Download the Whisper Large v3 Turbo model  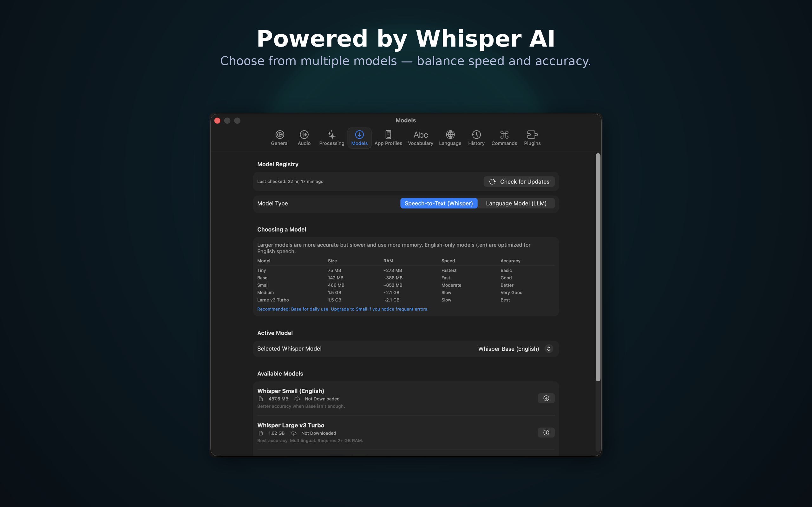(x=546, y=433)
